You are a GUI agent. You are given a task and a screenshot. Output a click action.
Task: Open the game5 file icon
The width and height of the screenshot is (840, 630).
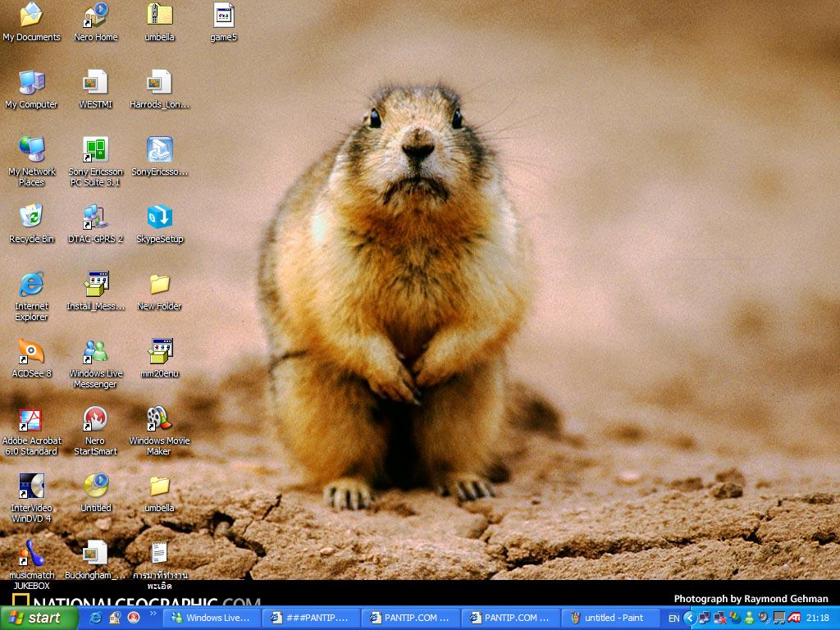click(223, 22)
